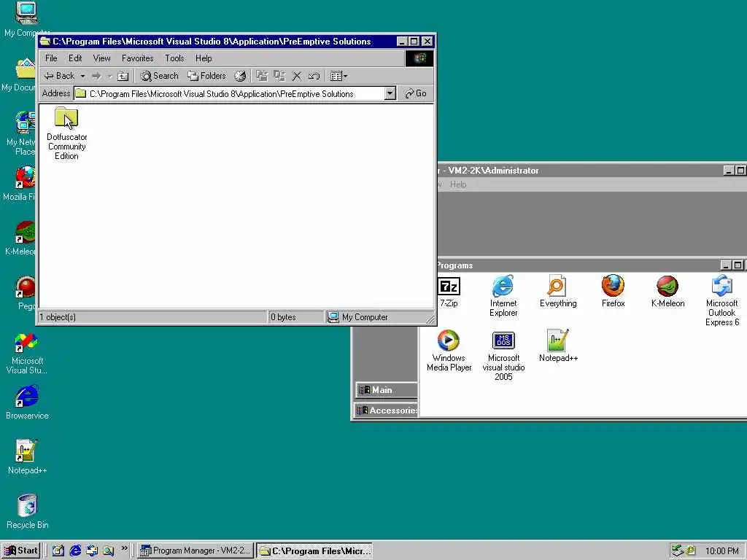Go up one folder level
This screenshot has width=747, height=560.
[123, 76]
